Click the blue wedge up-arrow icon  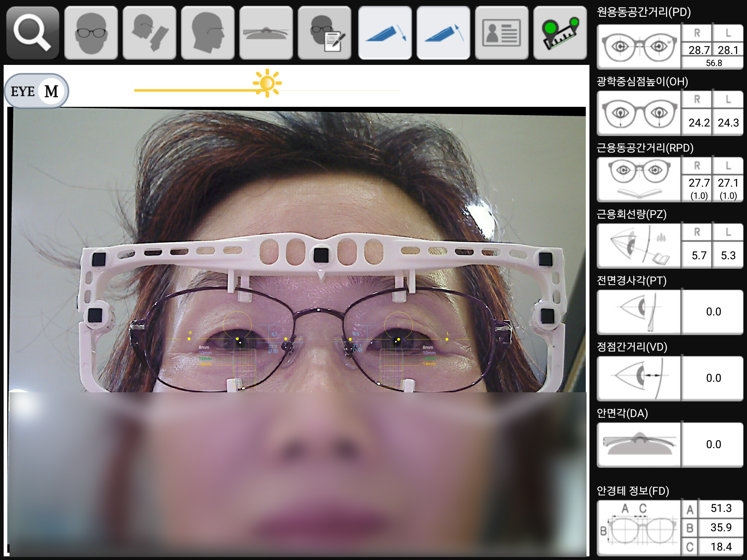pyautogui.click(x=444, y=33)
